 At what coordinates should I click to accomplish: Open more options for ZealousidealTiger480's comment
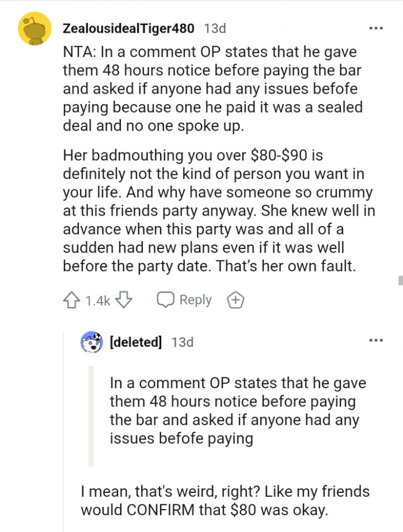click(376, 28)
